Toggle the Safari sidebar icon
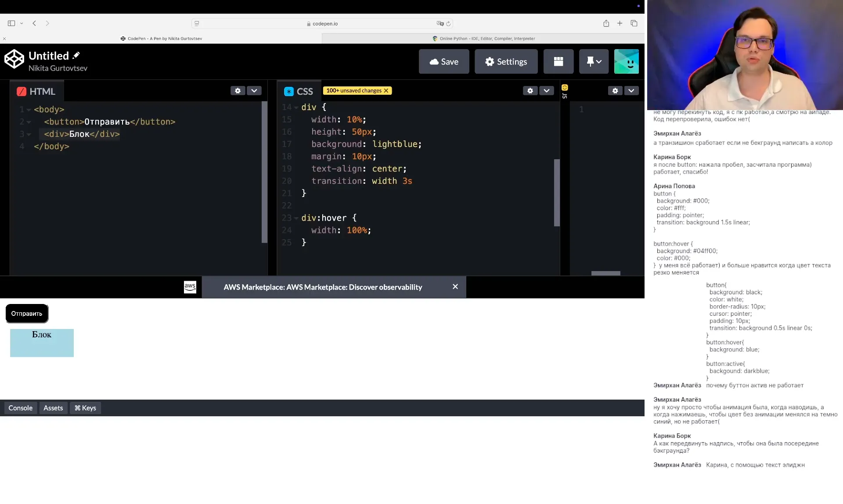 click(11, 23)
